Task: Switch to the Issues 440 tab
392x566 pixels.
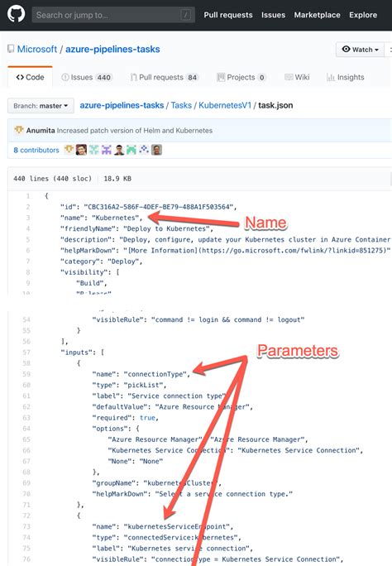Action: click(x=87, y=77)
